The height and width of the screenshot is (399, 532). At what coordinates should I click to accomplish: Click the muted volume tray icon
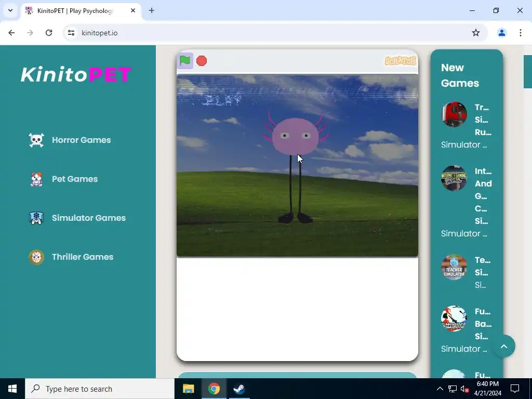click(x=465, y=389)
